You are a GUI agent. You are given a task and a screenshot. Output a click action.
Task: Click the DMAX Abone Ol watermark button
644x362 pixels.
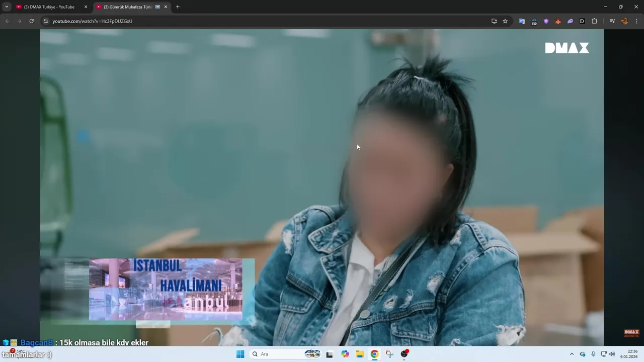pos(631,333)
